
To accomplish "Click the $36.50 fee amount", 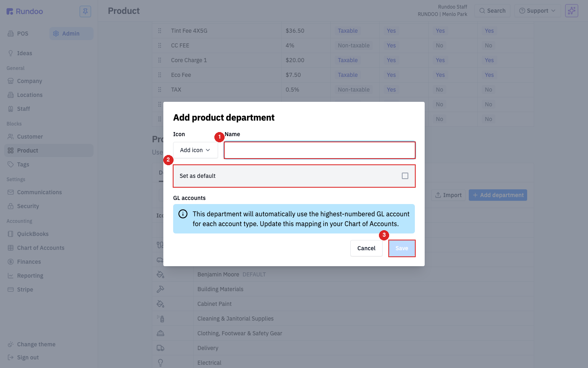I will (x=295, y=31).
